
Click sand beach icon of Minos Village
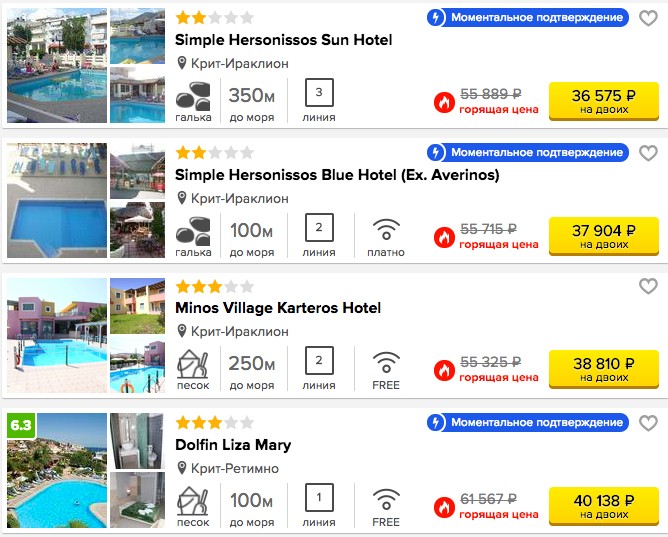pyautogui.click(x=193, y=364)
